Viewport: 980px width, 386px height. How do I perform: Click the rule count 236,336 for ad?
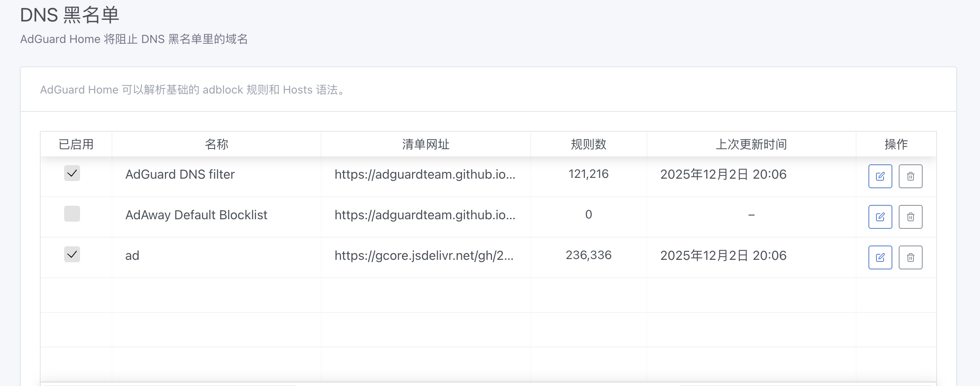pyautogui.click(x=588, y=255)
